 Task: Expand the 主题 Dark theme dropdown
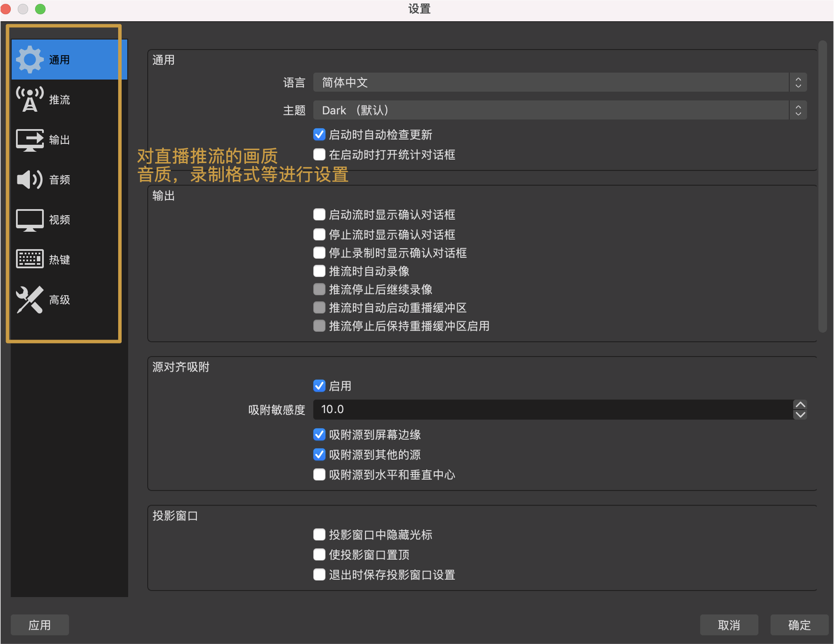tap(560, 111)
